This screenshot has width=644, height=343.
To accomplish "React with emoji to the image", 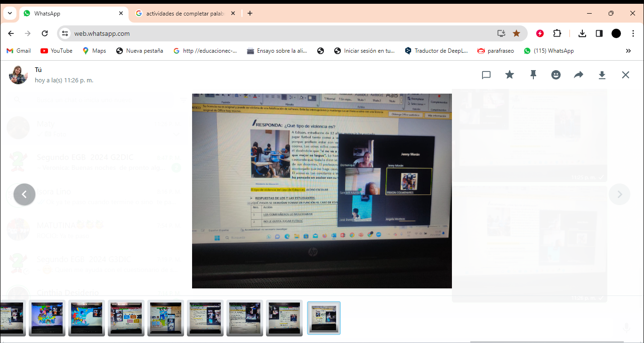I will point(556,75).
